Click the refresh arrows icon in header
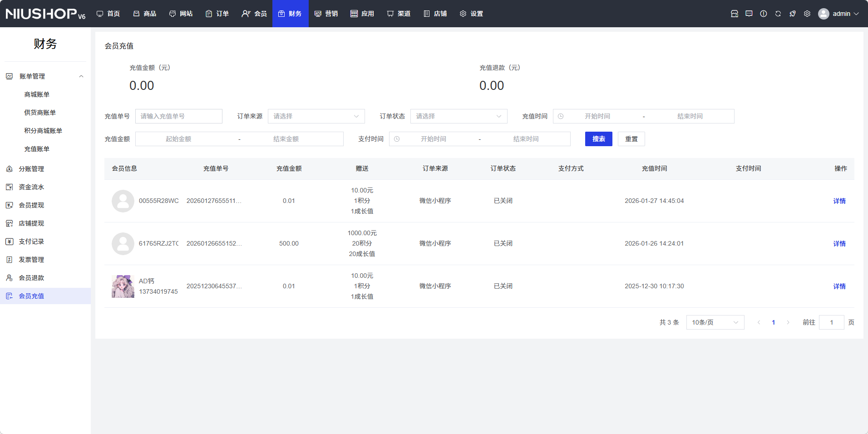This screenshot has width=868, height=434. click(x=778, y=14)
